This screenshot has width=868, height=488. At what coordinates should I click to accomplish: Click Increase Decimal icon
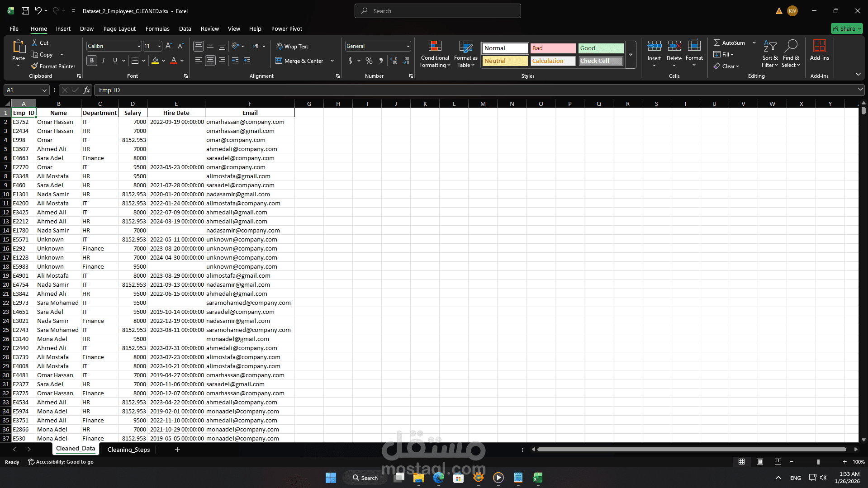tap(394, 60)
